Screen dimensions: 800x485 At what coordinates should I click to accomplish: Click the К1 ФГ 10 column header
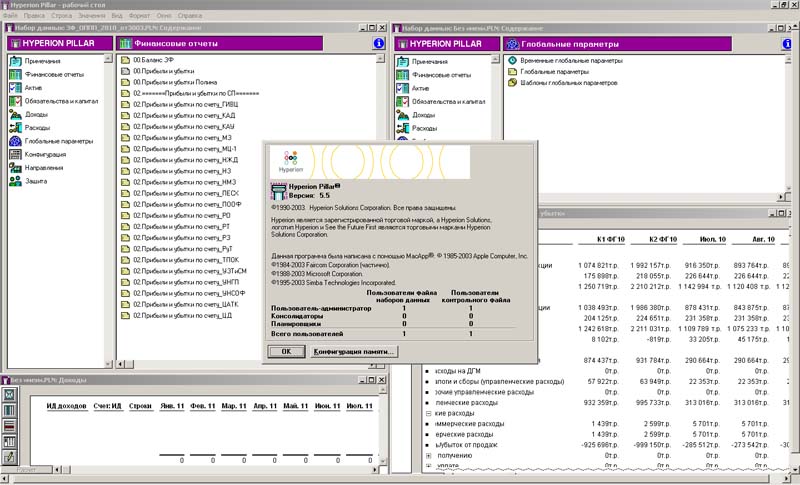tap(611, 239)
